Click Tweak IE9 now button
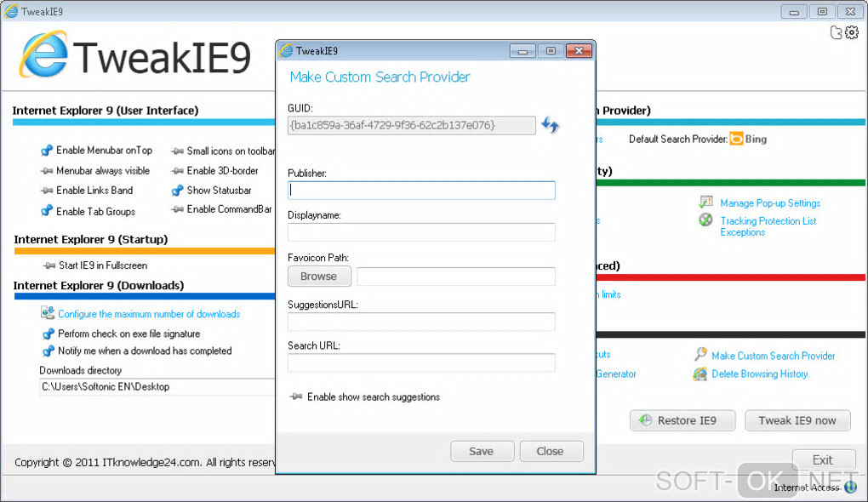 797,420
